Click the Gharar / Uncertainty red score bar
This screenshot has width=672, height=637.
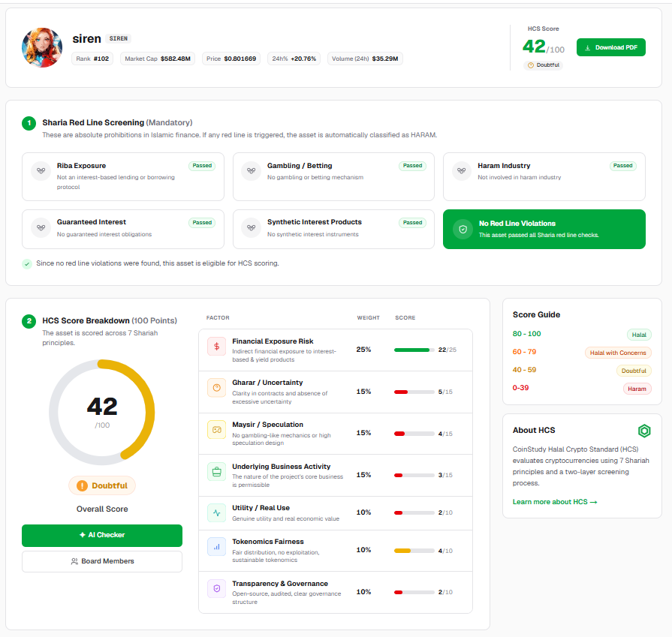pyautogui.click(x=414, y=392)
